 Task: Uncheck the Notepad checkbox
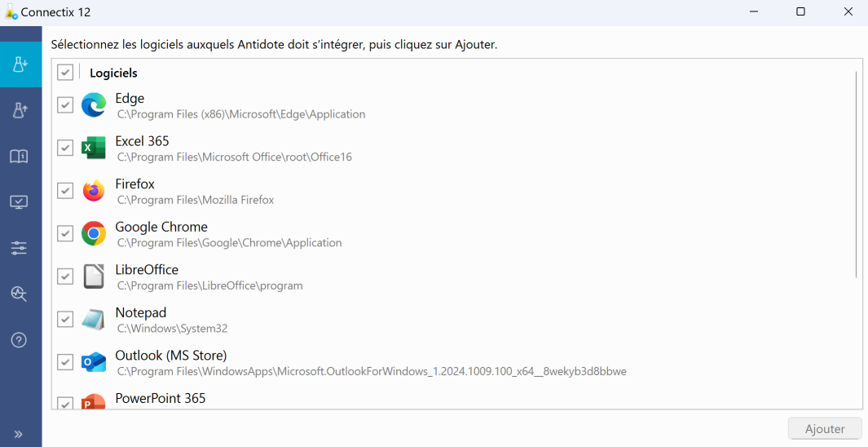pyautogui.click(x=65, y=319)
